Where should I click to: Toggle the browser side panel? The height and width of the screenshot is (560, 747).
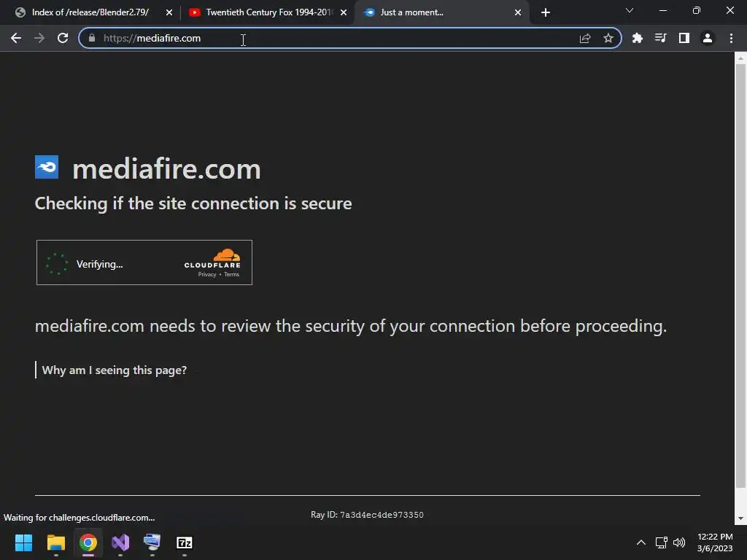point(684,38)
